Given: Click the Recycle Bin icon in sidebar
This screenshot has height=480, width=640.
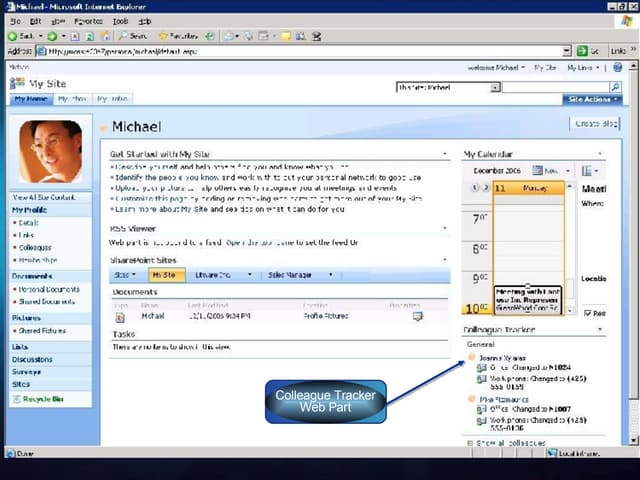Looking at the screenshot, I should pyautogui.click(x=17, y=399).
